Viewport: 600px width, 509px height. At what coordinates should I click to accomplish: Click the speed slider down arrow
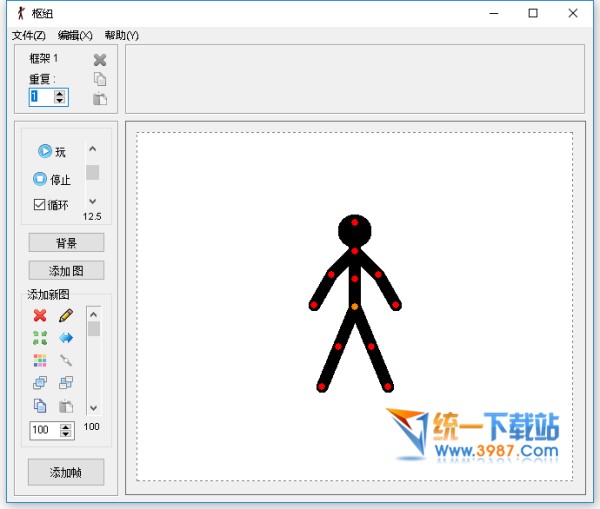93,201
